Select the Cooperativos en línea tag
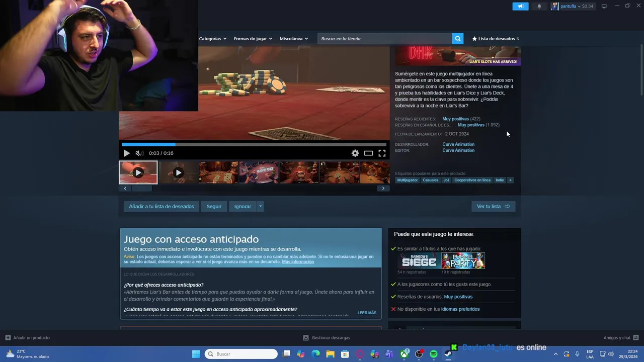Screen dimensions: 644x362 click(x=472, y=180)
